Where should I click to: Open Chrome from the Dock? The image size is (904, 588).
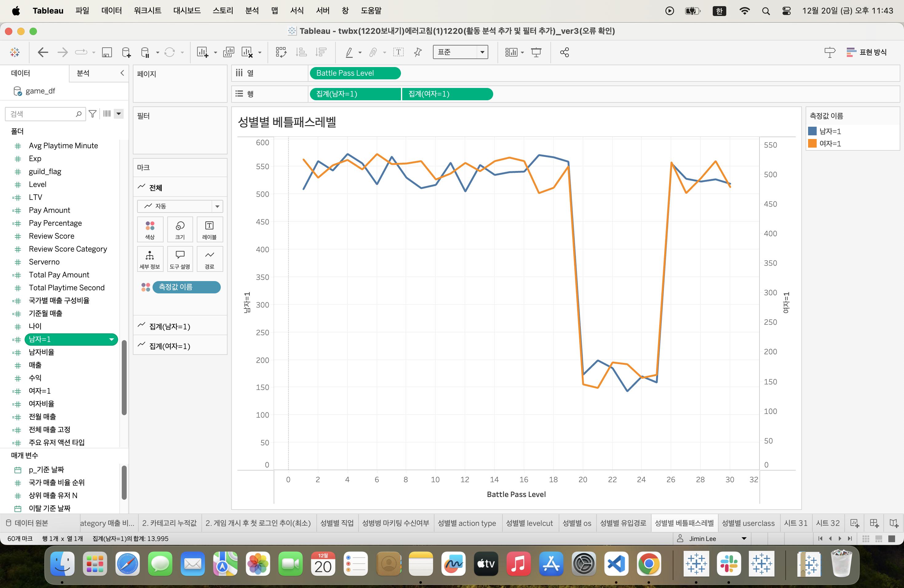[x=649, y=564]
